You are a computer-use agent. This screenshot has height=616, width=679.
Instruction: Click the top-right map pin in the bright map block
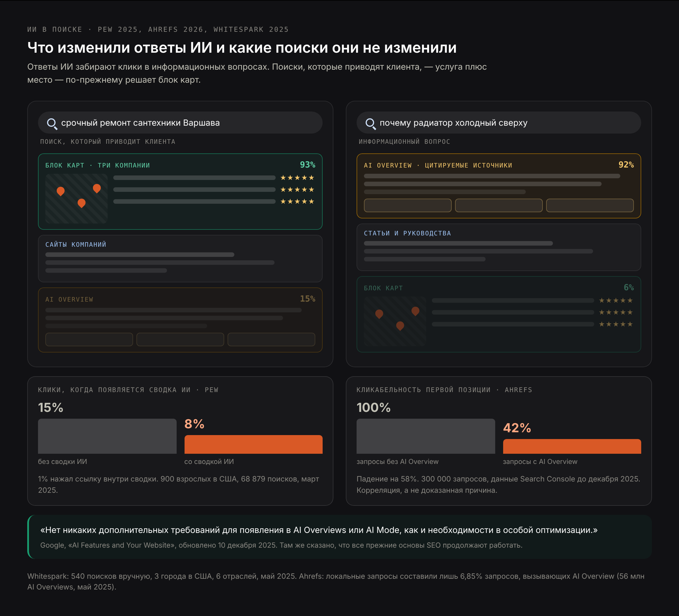tap(97, 188)
